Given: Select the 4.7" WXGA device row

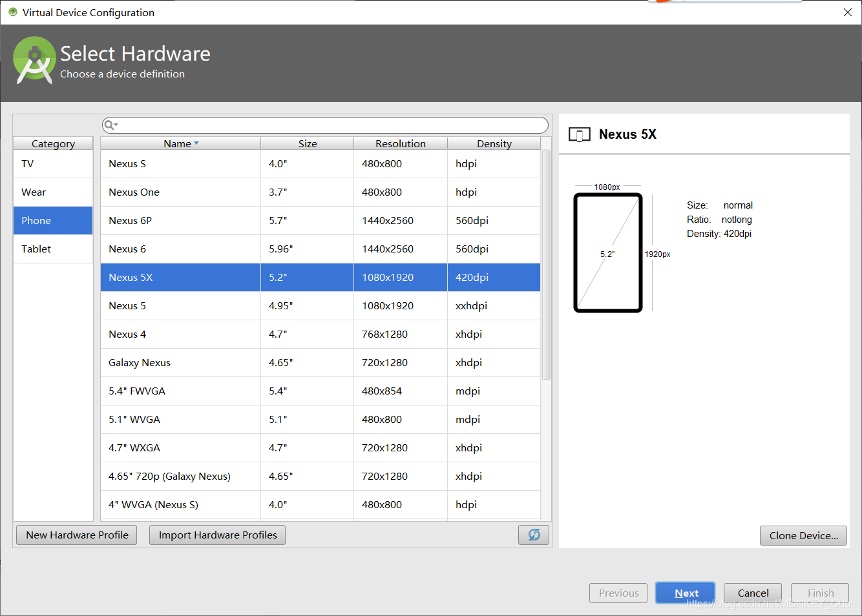Looking at the screenshot, I should point(321,448).
